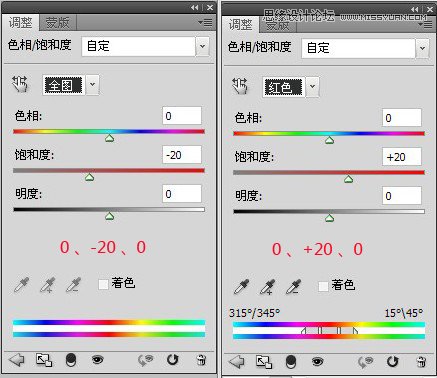The image size is (437, 378).
Task: Click the 饱和度 slider handle in right panel
Action: [349, 179]
